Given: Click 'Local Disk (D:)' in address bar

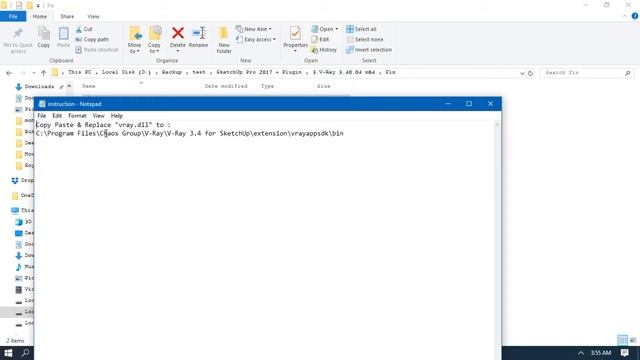Looking at the screenshot, I should point(126,72).
